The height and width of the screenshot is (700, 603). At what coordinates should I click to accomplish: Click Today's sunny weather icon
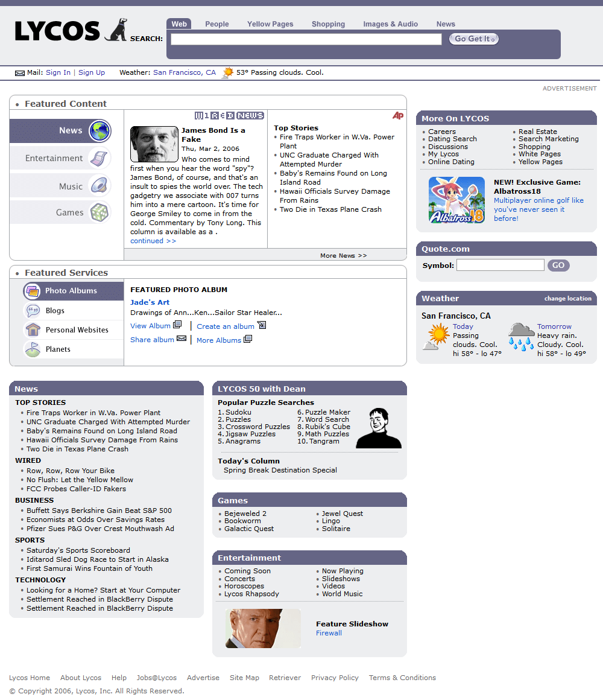[436, 337]
